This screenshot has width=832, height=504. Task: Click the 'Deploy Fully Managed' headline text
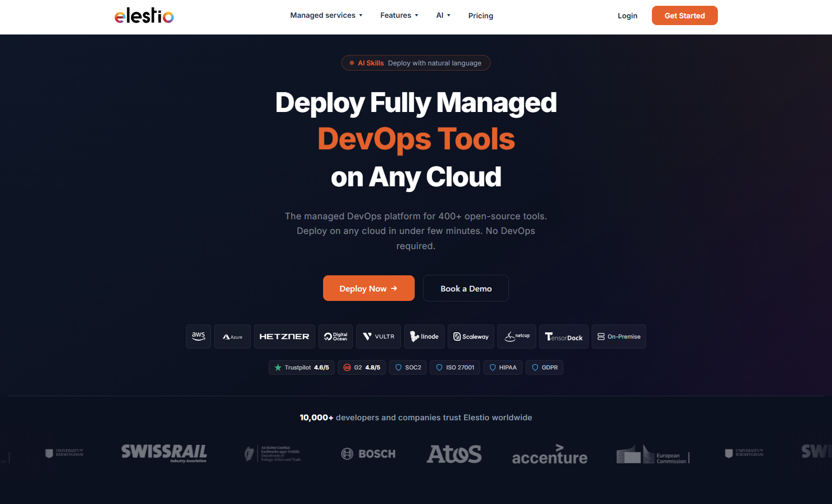coord(416,103)
